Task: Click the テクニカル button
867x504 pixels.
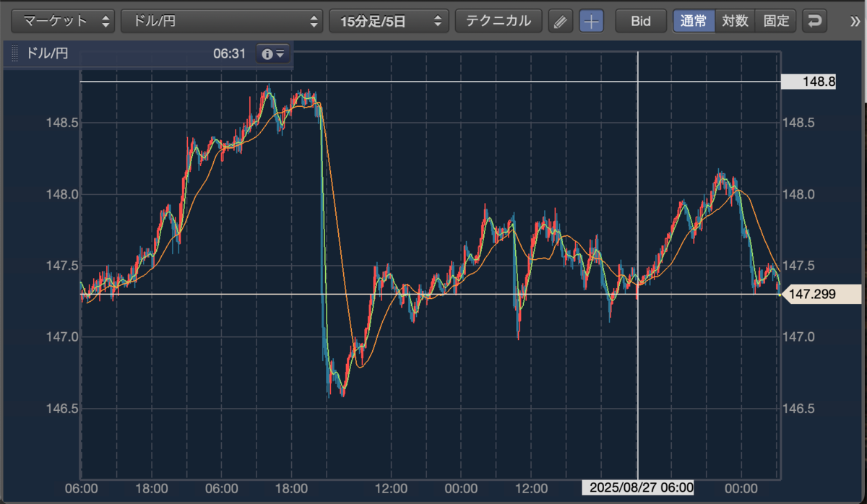Action: tap(498, 21)
